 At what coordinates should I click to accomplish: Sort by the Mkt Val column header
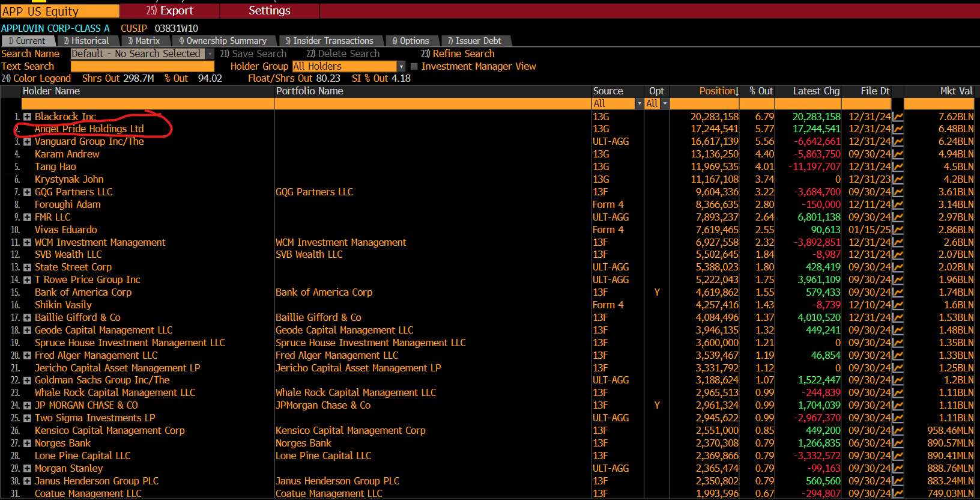956,91
